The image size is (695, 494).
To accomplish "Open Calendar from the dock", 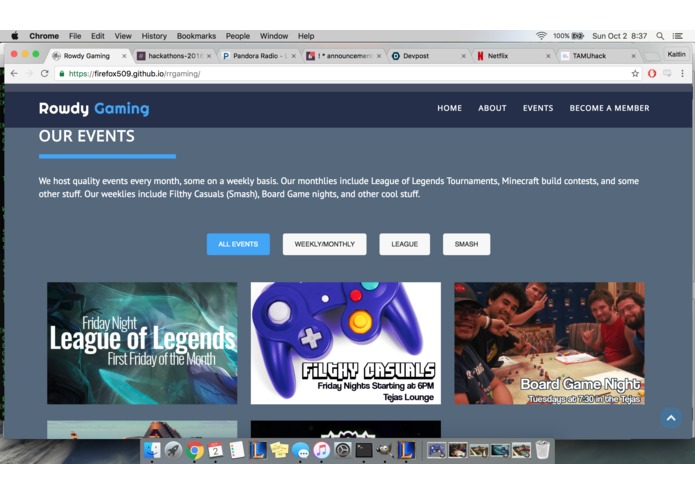I will tap(215, 451).
